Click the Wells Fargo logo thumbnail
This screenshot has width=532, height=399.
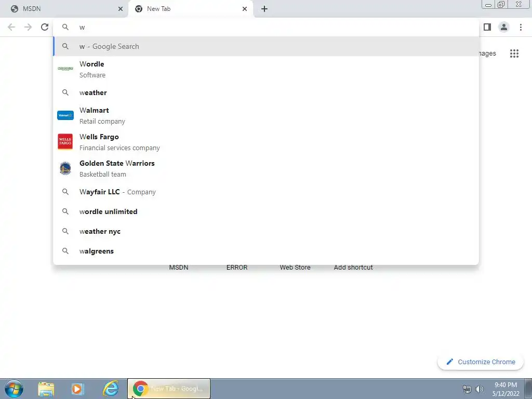pos(65,142)
